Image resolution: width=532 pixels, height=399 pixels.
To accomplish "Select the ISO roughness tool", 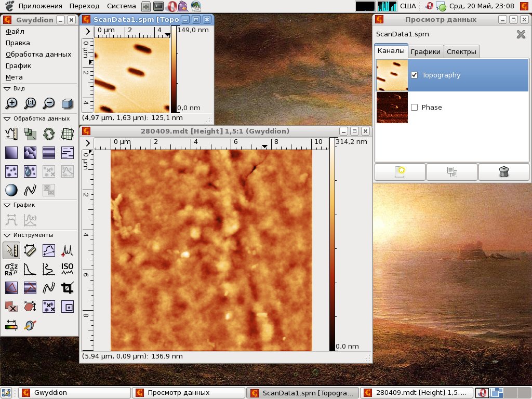I will pos(67,269).
